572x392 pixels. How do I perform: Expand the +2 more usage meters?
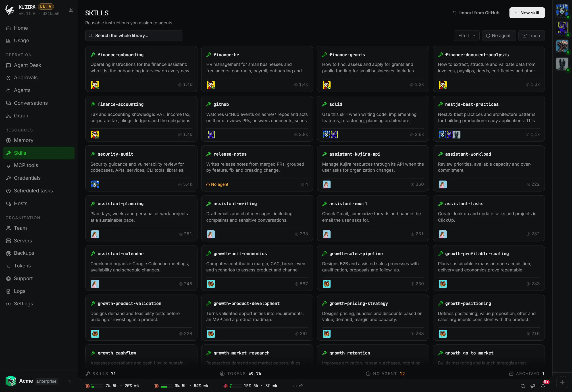pos(298,386)
